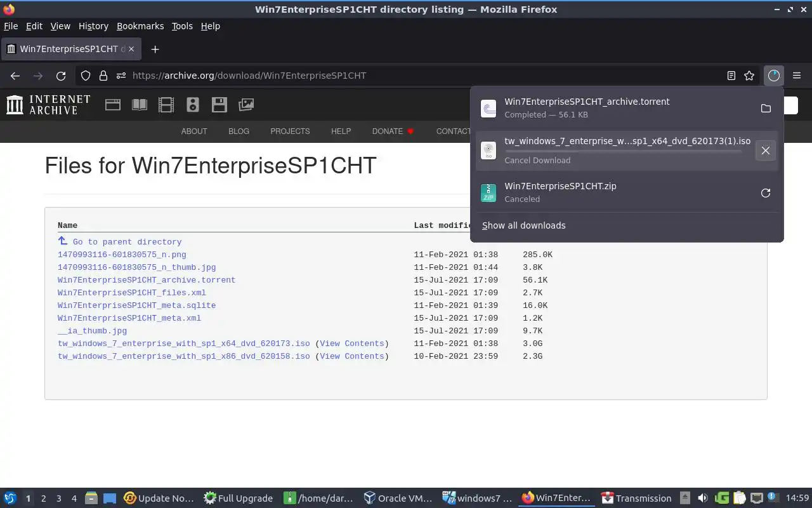Screen dimensions: 812x508
Task: Download Win7EnterpriseSP1CHT_archive.torrent from listing
Action: (x=147, y=280)
